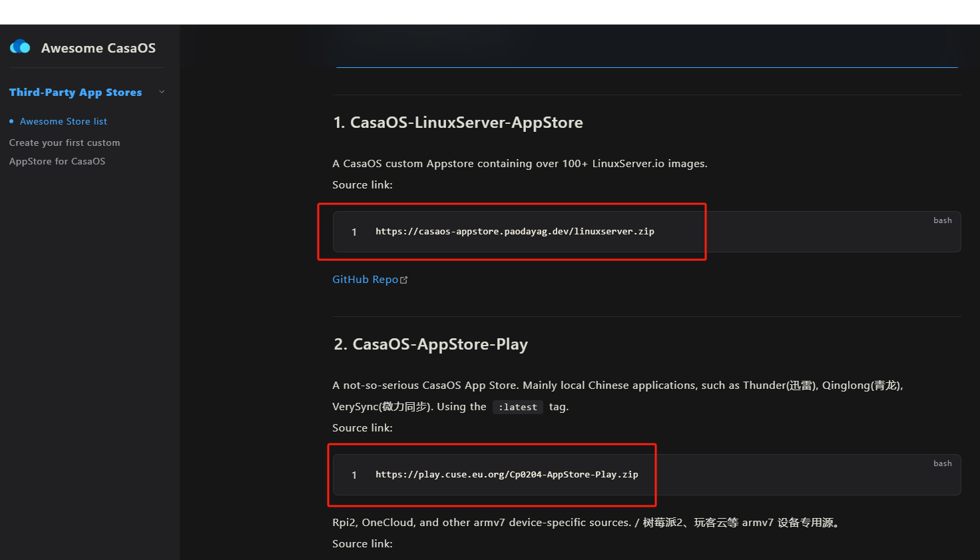Screen dimensions: 980x560
Task: Click bash label on the AppStore-Play code block
Action: pyautogui.click(x=942, y=463)
